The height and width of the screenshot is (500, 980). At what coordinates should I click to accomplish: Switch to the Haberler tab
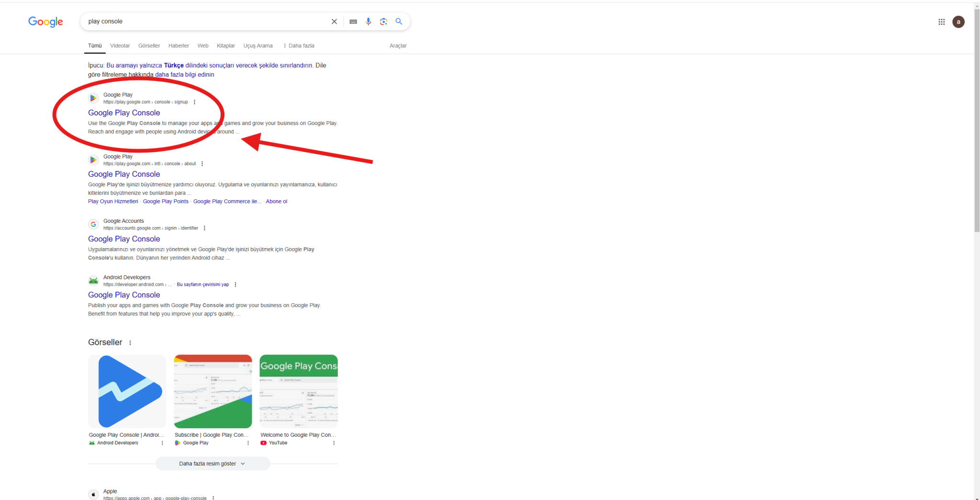coord(178,46)
